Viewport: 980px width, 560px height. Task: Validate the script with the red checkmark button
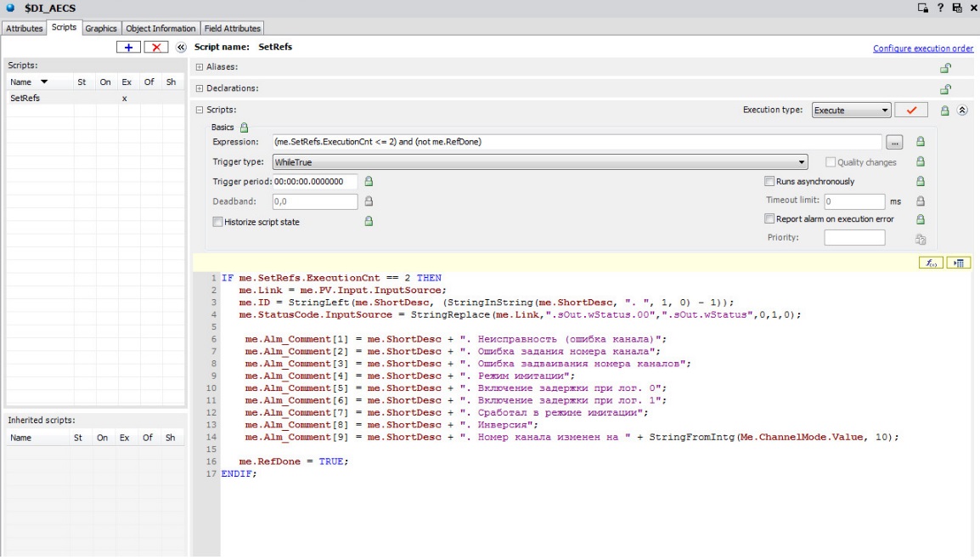point(911,110)
